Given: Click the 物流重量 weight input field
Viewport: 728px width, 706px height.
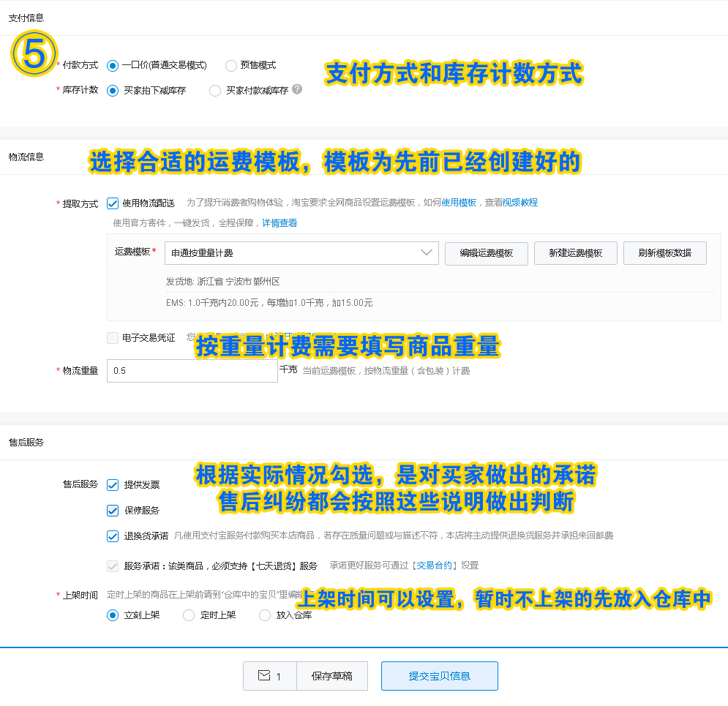Looking at the screenshot, I should [192, 371].
